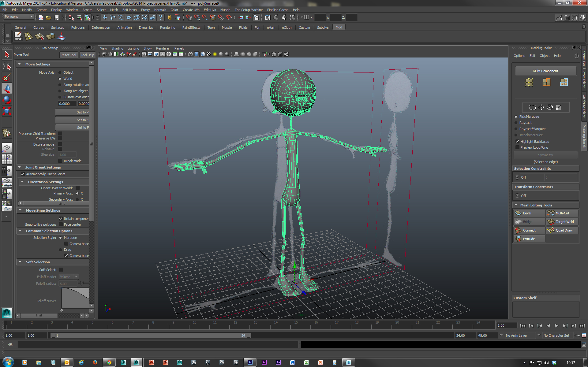
Task: Select the Move tool in toolbox
Action: pos(7,89)
